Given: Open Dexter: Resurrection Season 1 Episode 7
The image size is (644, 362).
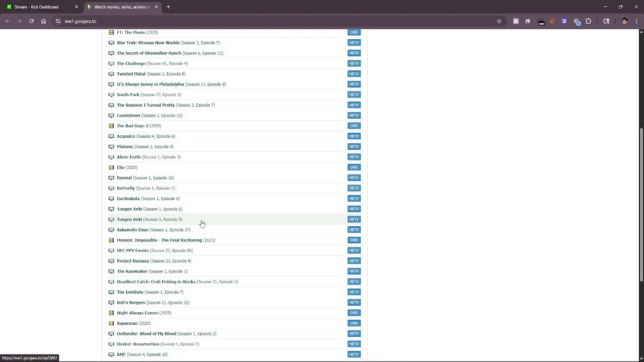Looking at the screenshot, I should (158, 344).
